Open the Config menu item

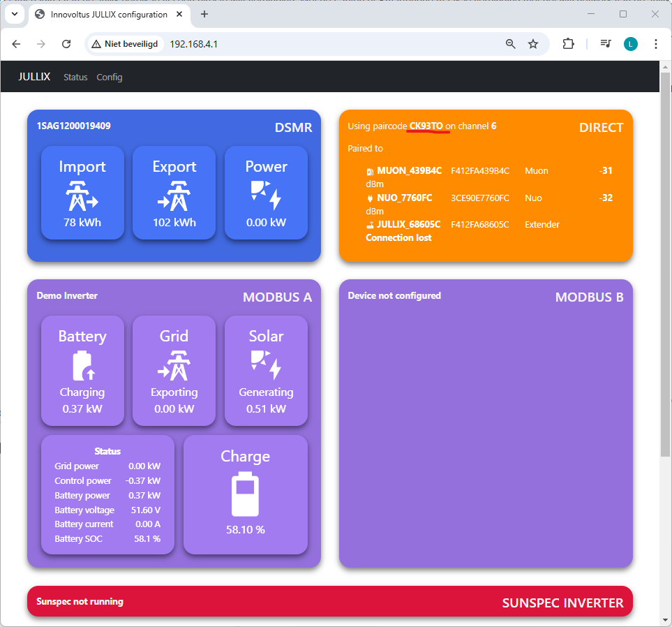(110, 77)
